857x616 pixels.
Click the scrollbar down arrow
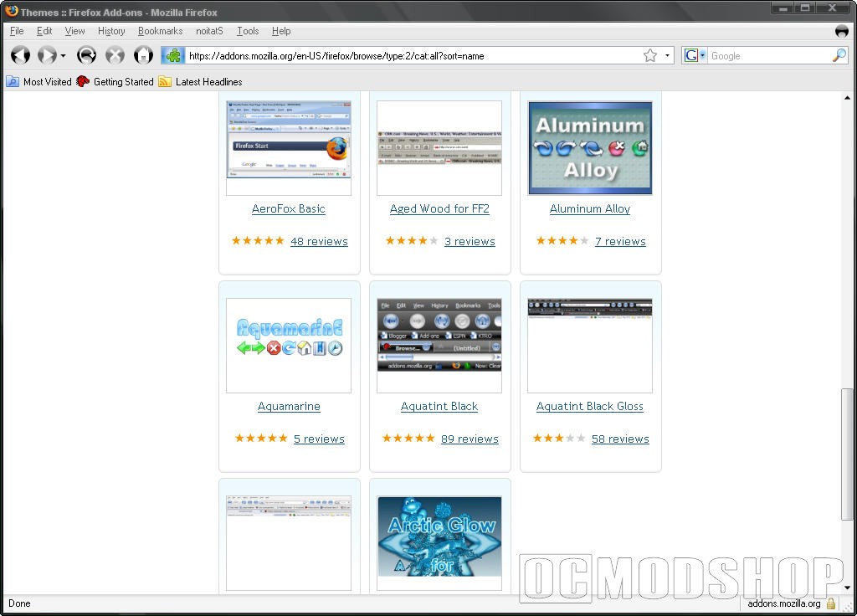[x=847, y=588]
